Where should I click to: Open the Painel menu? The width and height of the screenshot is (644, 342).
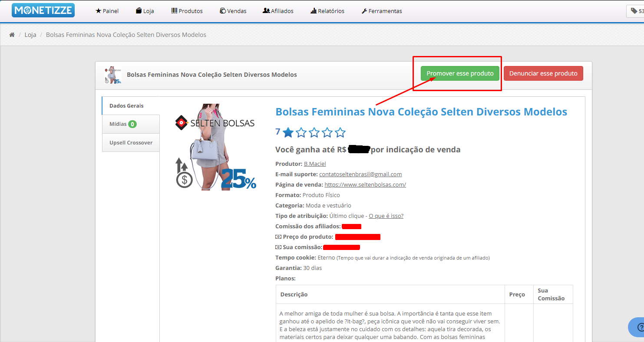(x=107, y=11)
